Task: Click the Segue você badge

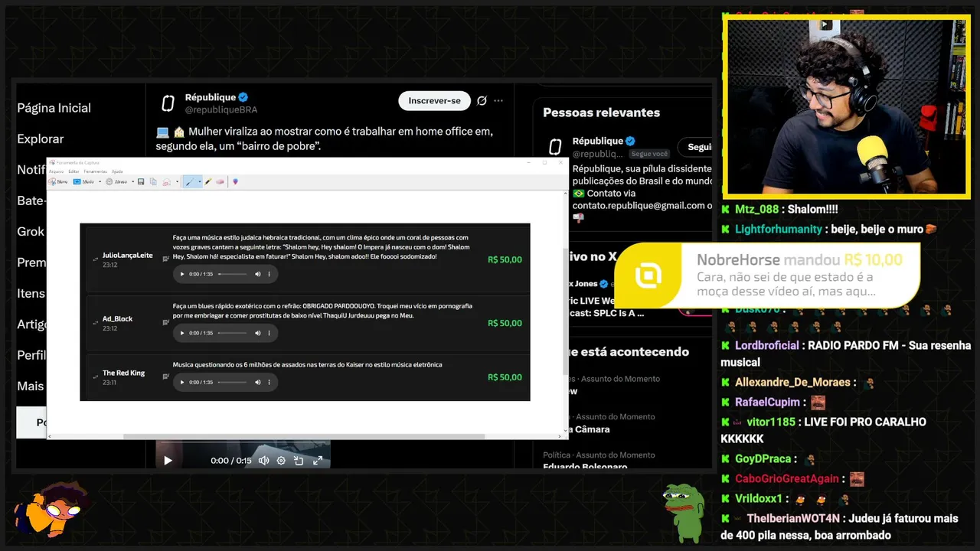Action: [x=649, y=154]
